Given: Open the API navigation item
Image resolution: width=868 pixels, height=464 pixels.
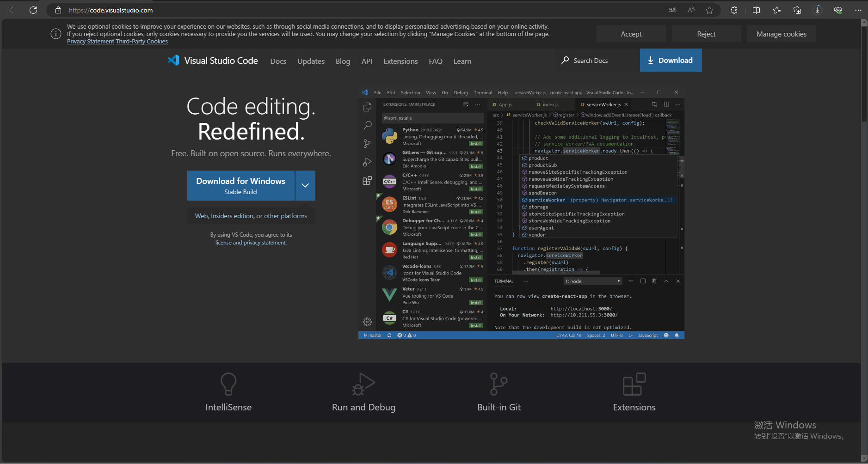Looking at the screenshot, I should 367,61.
